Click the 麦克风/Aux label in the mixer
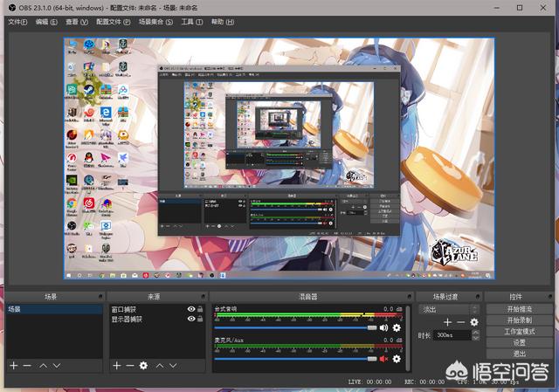This screenshot has height=392, width=559. (x=229, y=340)
